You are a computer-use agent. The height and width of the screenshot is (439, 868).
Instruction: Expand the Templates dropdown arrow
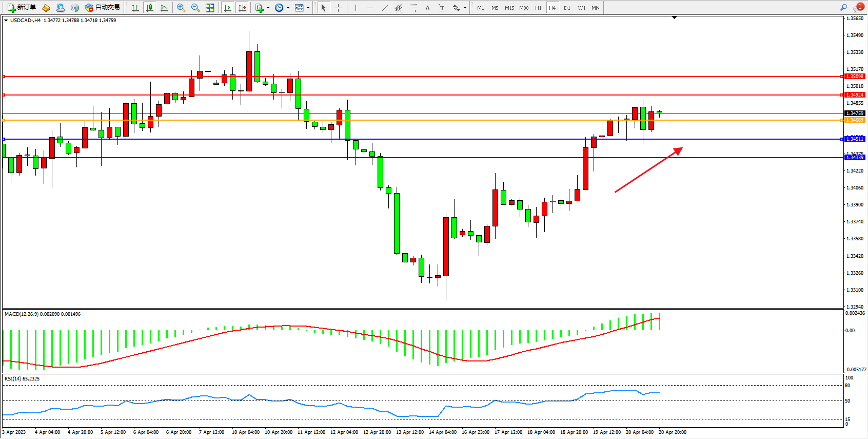pos(308,8)
